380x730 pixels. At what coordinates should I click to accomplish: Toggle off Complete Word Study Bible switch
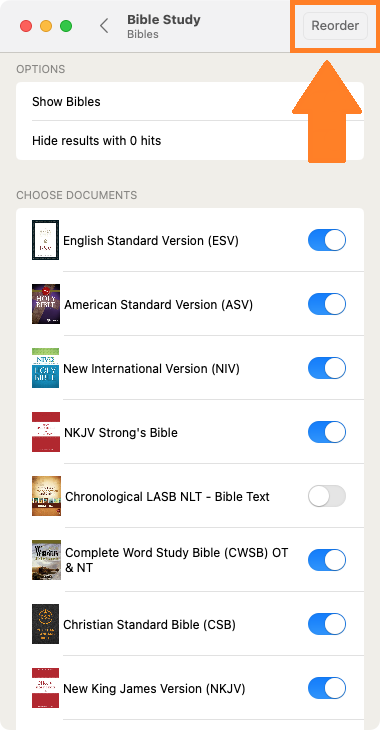(327, 560)
